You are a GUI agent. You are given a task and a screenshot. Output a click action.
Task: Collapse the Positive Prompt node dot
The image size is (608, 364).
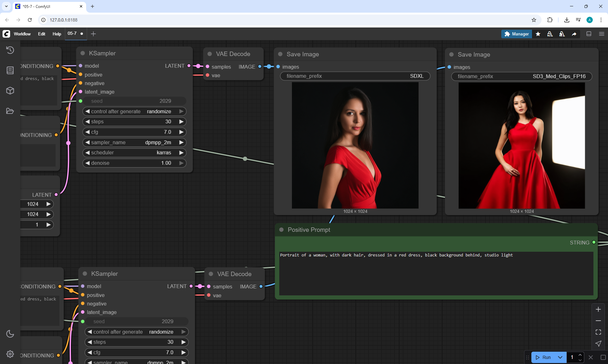(x=281, y=230)
